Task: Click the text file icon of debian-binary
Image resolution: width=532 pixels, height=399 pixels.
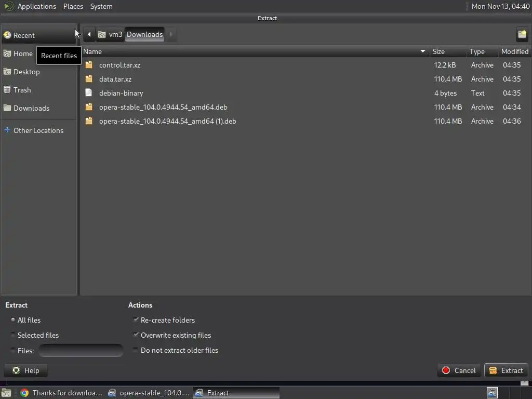Action: (88, 92)
